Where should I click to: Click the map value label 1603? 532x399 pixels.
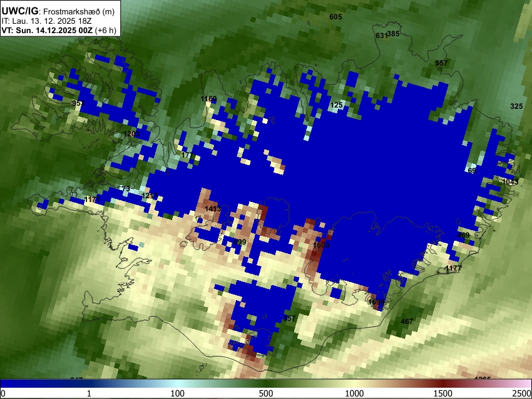pyautogui.click(x=321, y=245)
